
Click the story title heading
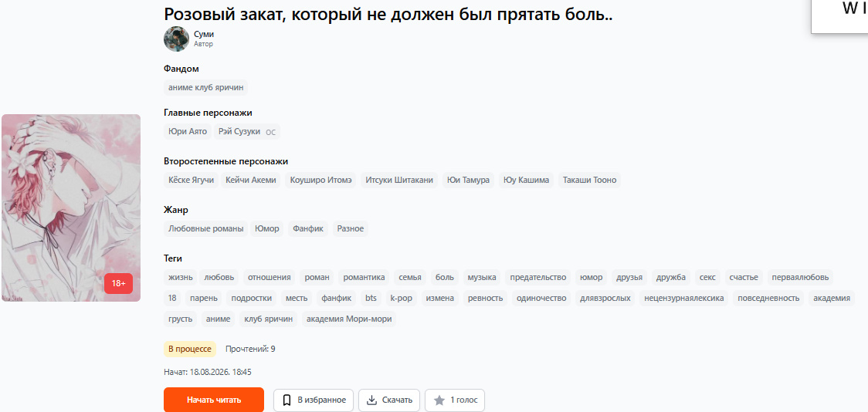pyautogui.click(x=388, y=15)
